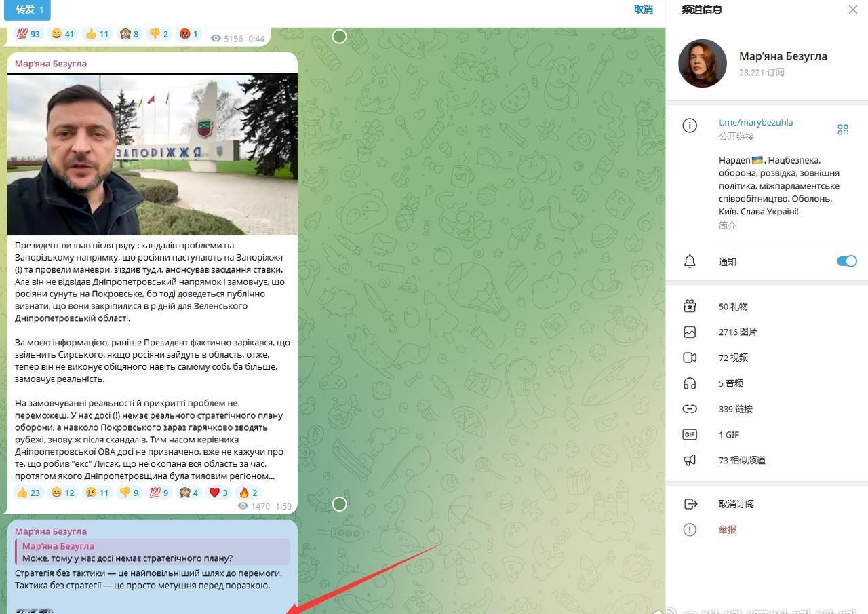Tap the 💯 93 reaction

[28, 34]
